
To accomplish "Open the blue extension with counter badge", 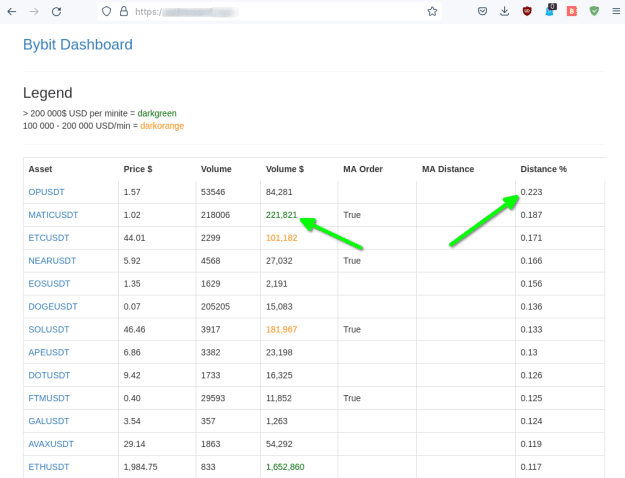I will pos(550,11).
